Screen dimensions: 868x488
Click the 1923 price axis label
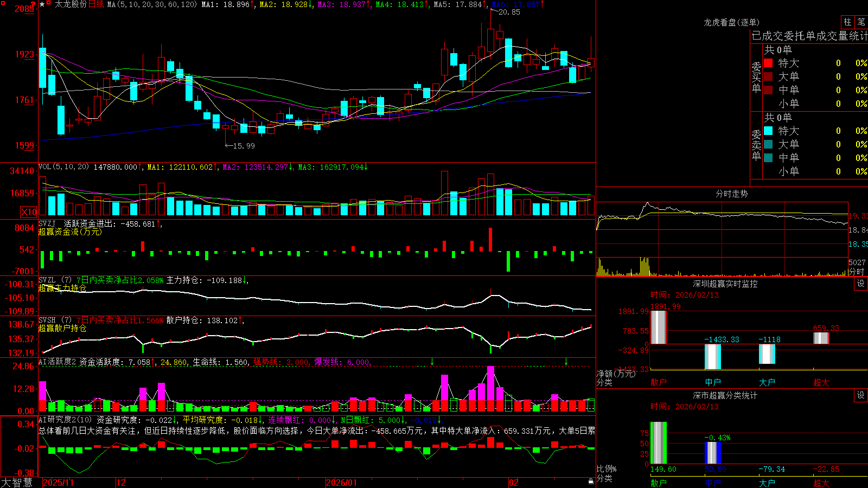pos(24,54)
